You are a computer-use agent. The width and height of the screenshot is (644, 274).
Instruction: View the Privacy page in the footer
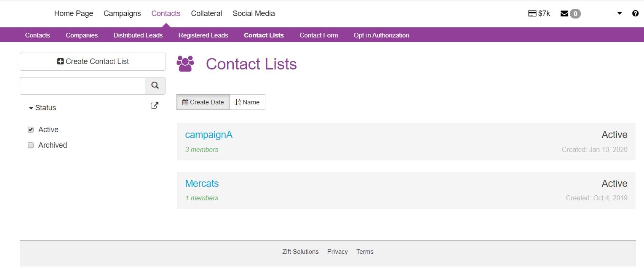(x=337, y=251)
